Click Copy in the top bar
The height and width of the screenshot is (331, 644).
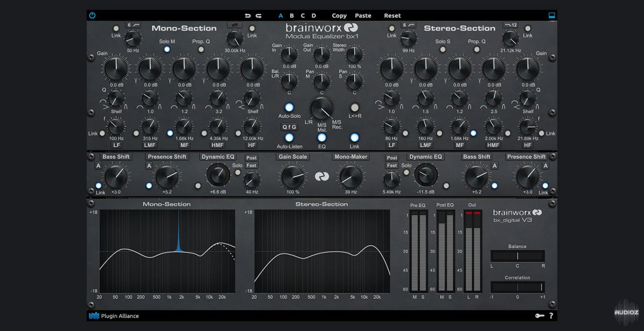(x=339, y=16)
